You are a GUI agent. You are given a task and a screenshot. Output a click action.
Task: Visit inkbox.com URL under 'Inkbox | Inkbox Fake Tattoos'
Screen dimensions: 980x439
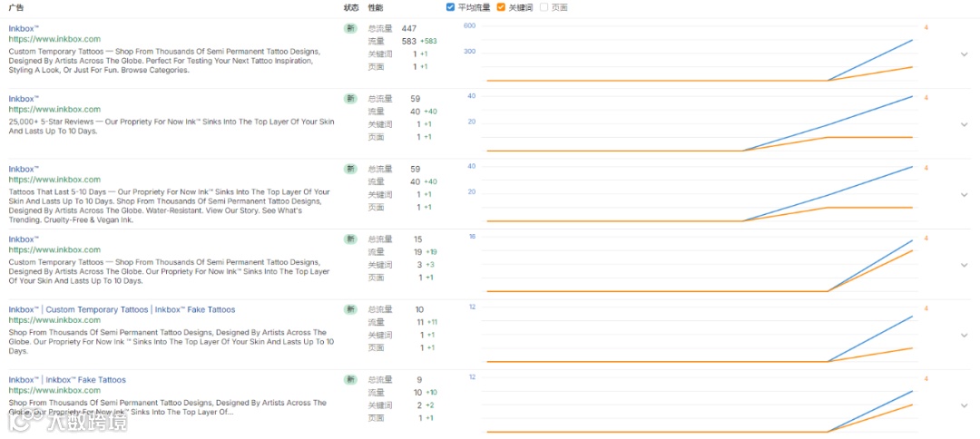pos(54,390)
